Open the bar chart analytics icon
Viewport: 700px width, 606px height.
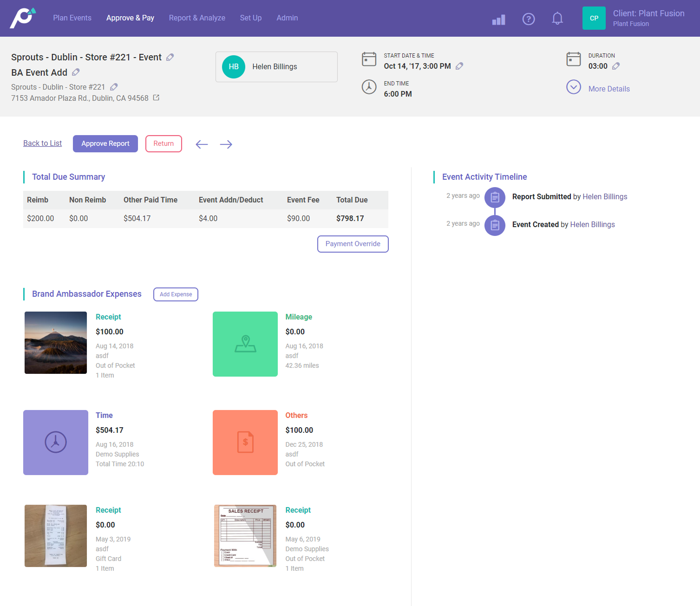point(498,20)
